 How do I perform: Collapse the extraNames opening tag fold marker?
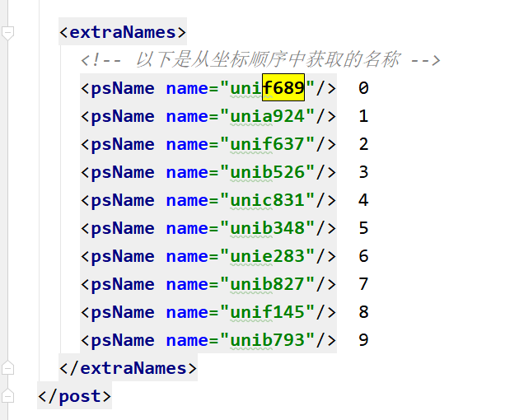(x=7, y=33)
